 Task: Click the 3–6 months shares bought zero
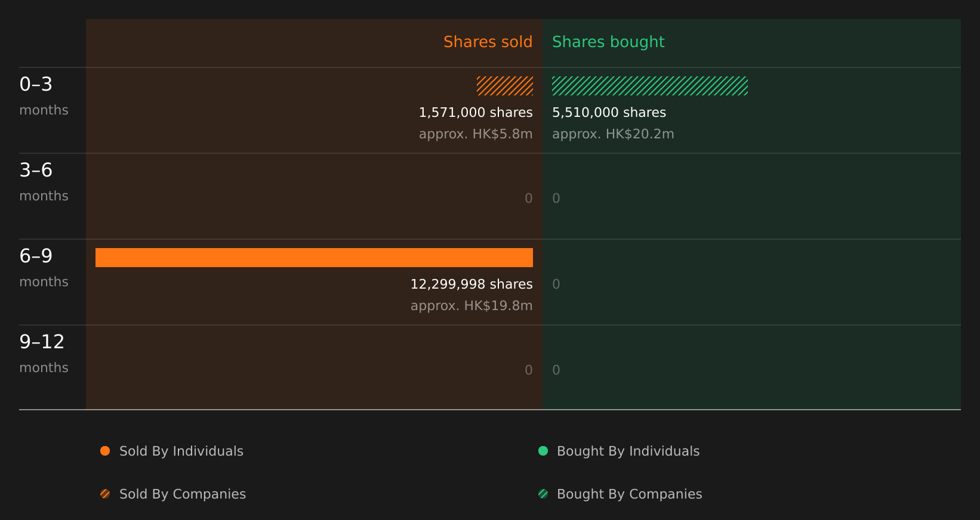pos(556,199)
